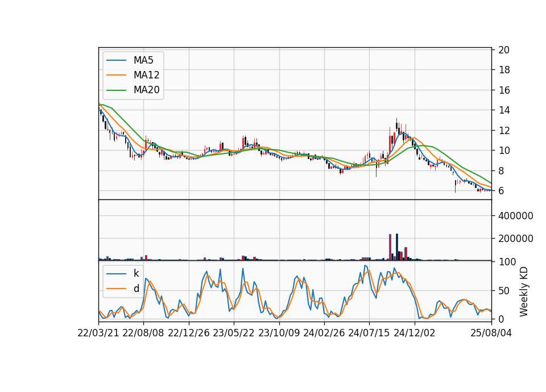Click the volume axis value 200000
Image resolution: width=546 pixels, height=392 pixels.
click(516, 239)
